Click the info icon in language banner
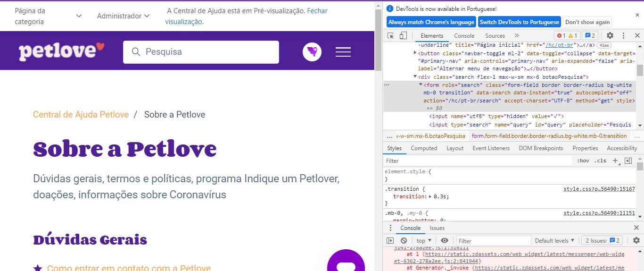The height and width of the screenshot is (271, 644). click(x=389, y=8)
